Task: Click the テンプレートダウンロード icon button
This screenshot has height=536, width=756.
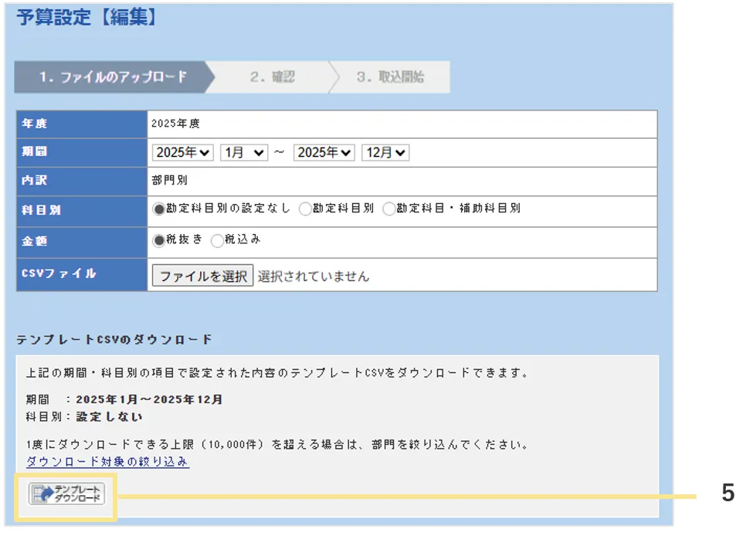Action: click(x=66, y=494)
